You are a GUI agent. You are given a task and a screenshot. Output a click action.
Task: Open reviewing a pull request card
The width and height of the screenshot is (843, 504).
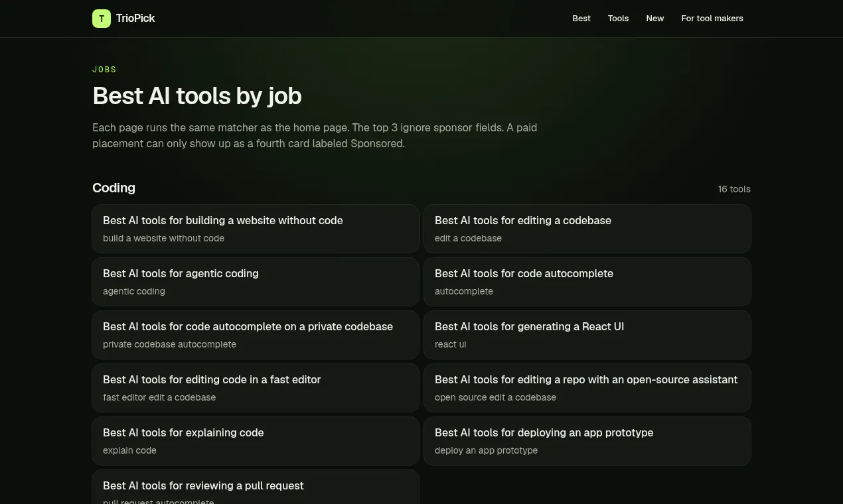256,487
